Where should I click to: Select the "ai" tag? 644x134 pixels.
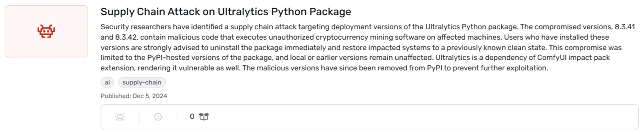107,82
